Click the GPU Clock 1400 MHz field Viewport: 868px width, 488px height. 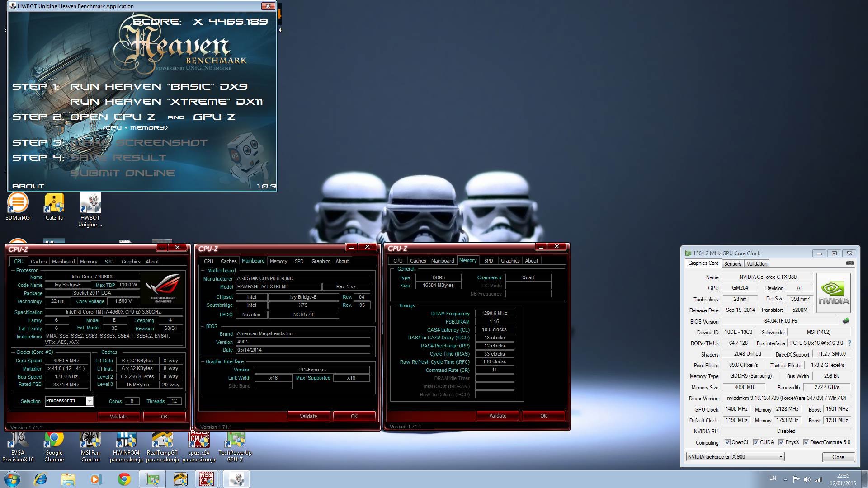737,409
